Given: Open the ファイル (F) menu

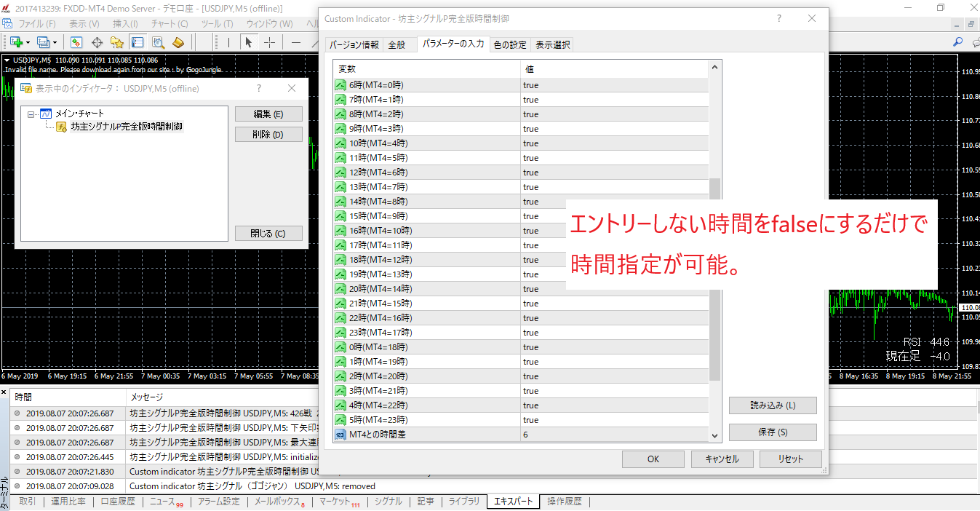Looking at the screenshot, I should point(36,23).
